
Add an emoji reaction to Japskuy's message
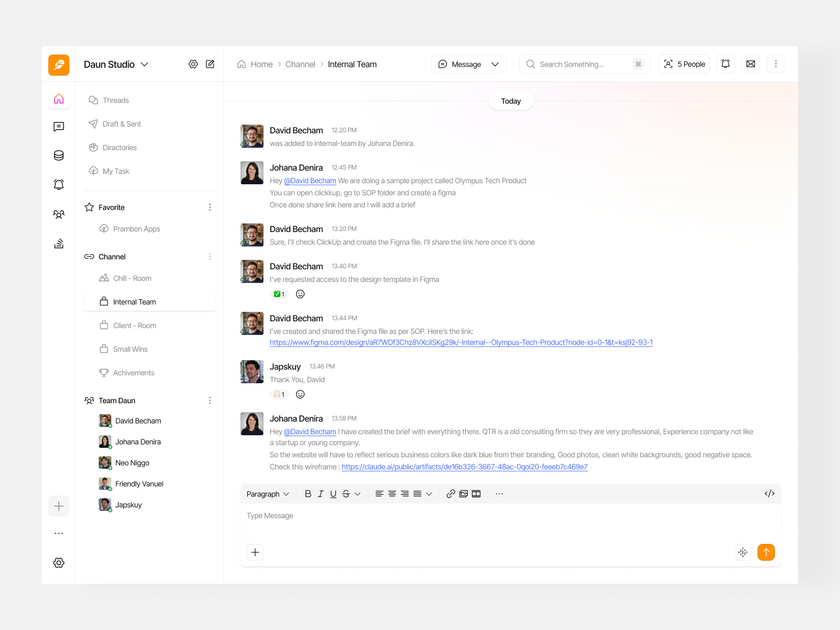(300, 394)
